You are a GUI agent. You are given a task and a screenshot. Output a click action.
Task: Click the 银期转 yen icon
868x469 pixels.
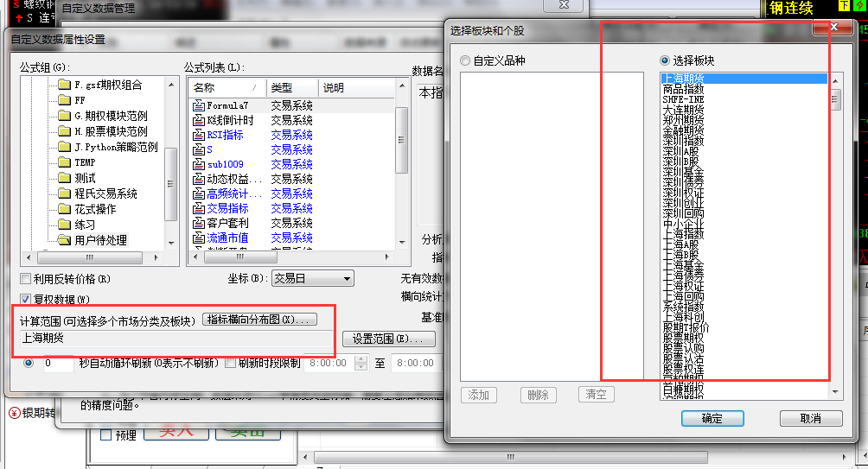[15, 413]
